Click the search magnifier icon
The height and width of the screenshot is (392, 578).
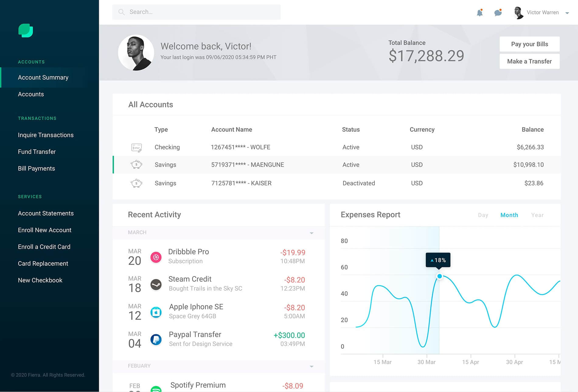[x=121, y=12]
